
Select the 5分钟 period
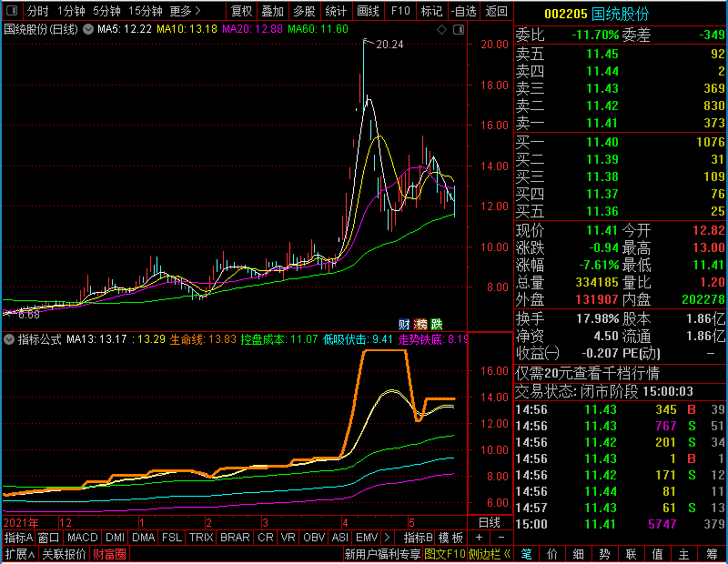106,11
